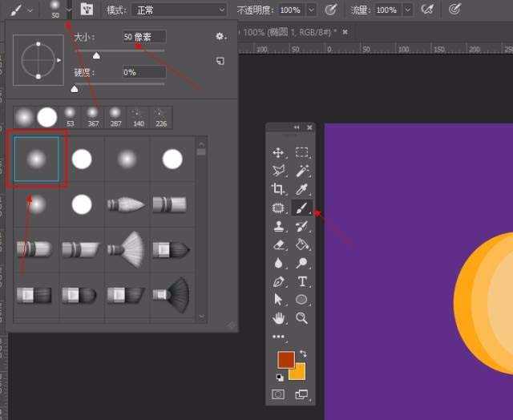This screenshot has height=420, width=513.
Task: Toggle the brush settings panel button
Action: (87, 10)
